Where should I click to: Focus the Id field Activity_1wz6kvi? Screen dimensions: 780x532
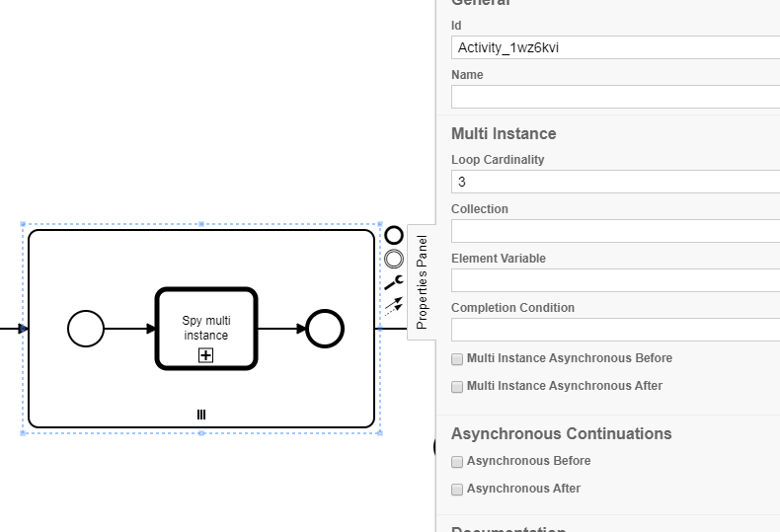pyautogui.click(x=615, y=47)
